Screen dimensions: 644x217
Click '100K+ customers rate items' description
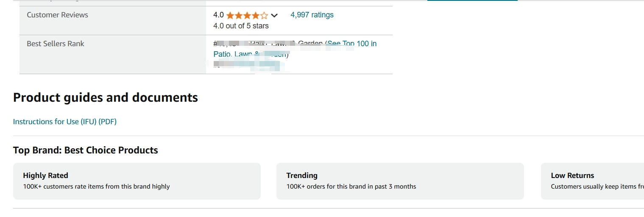96,186
